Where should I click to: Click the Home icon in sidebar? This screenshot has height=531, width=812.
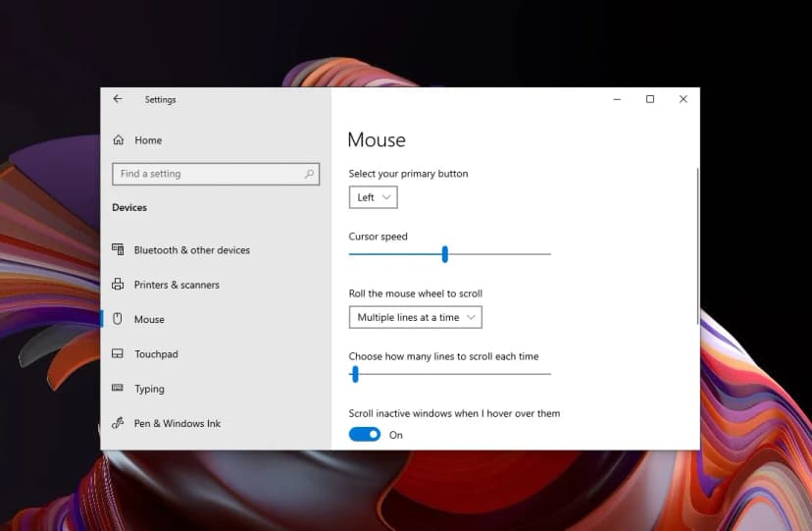click(x=119, y=140)
